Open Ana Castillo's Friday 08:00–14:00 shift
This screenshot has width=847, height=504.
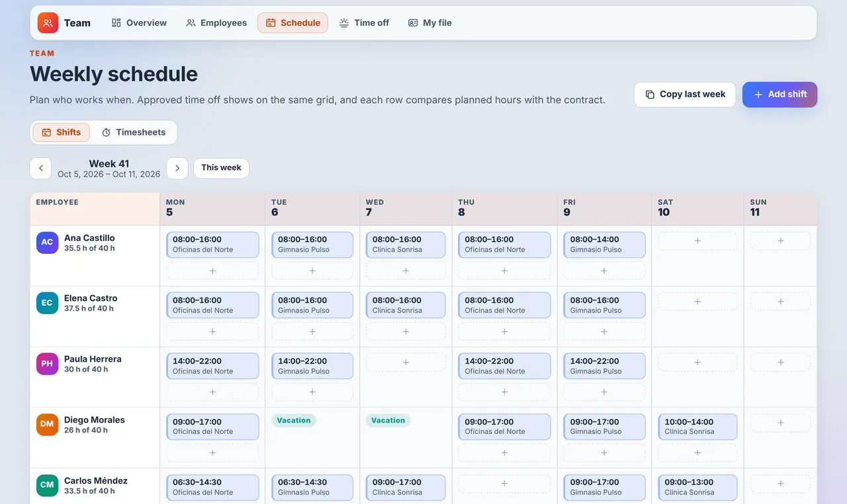(604, 245)
